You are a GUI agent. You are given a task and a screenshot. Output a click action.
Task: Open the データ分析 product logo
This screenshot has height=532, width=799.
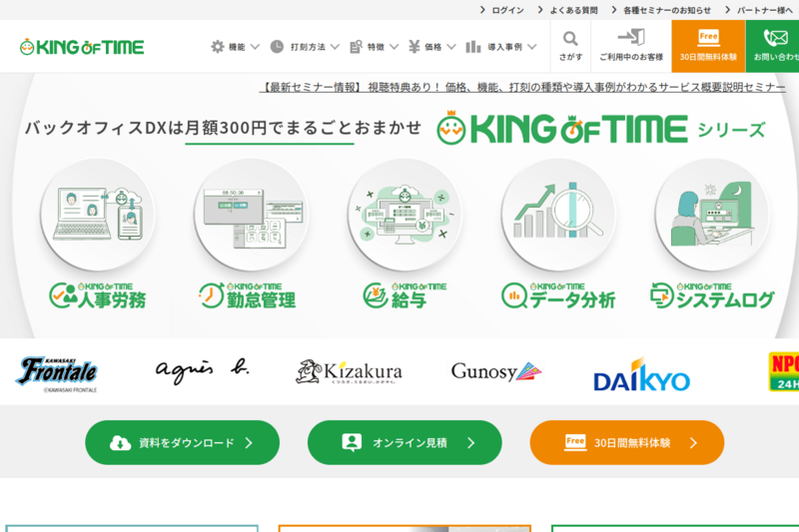click(558, 295)
